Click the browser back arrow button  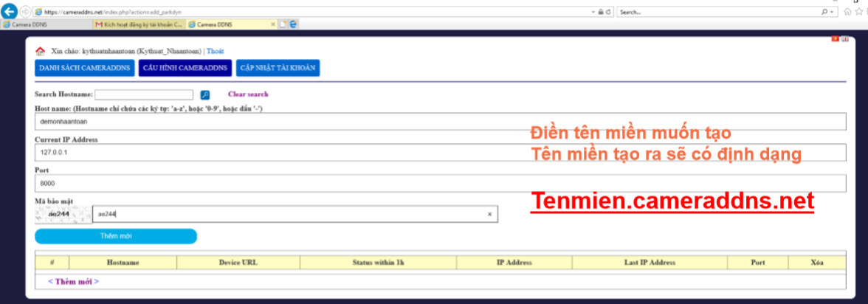tap(10, 12)
